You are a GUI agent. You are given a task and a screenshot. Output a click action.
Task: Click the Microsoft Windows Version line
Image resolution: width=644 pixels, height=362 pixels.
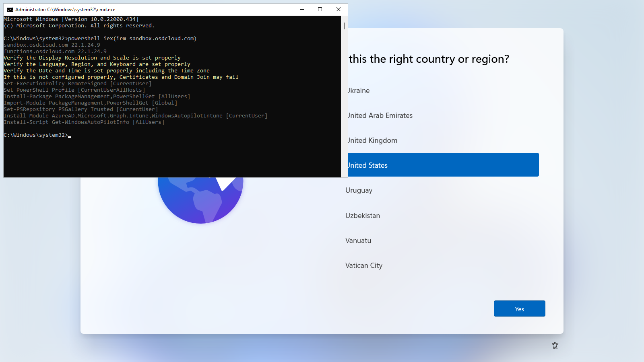[x=71, y=19]
